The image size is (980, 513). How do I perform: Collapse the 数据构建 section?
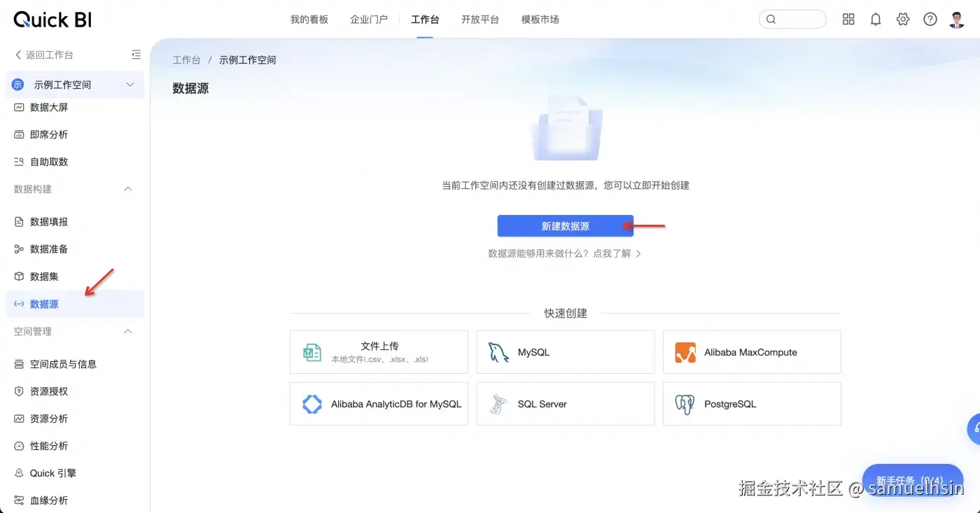[x=128, y=189]
